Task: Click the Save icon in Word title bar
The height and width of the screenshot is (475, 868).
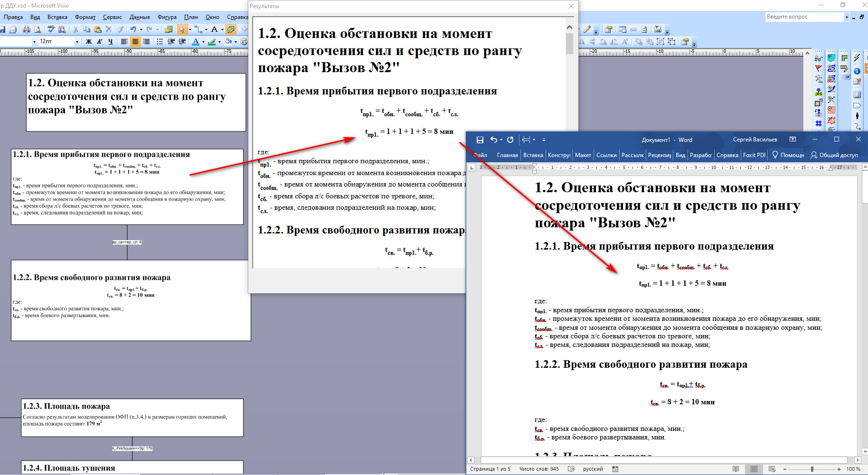Action: click(480, 140)
